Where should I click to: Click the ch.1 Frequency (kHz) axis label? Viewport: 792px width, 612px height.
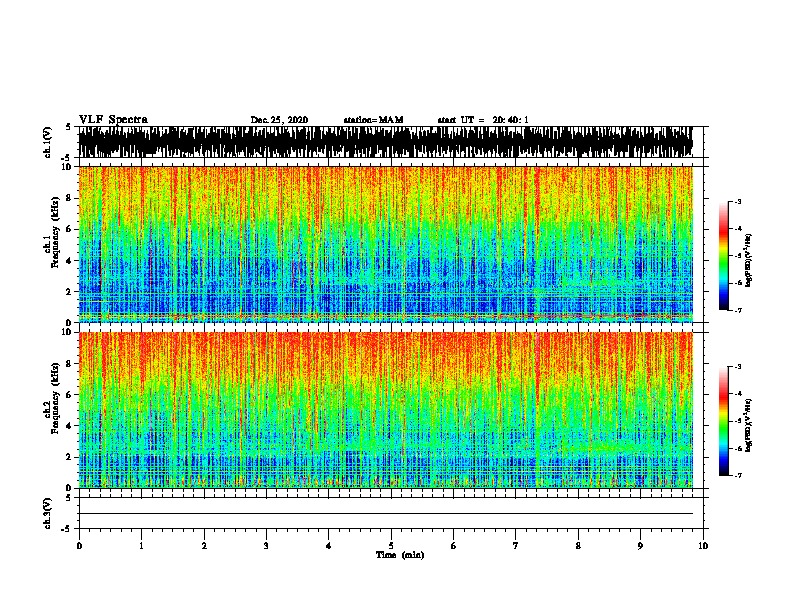coord(52,232)
